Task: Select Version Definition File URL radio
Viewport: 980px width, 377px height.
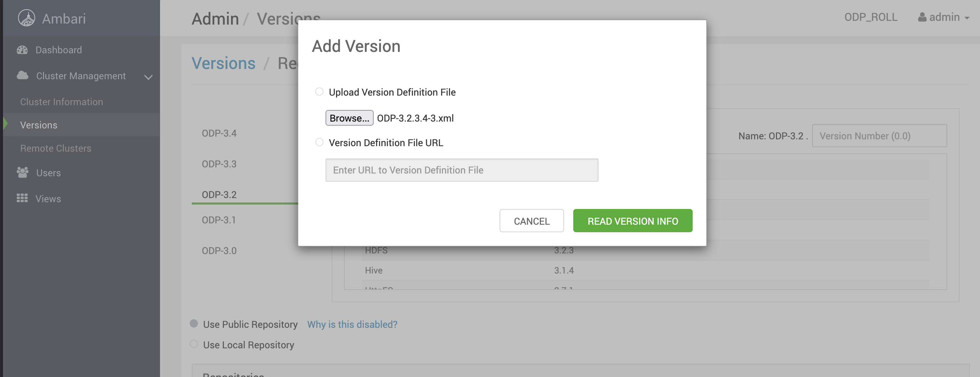Action: click(x=319, y=142)
